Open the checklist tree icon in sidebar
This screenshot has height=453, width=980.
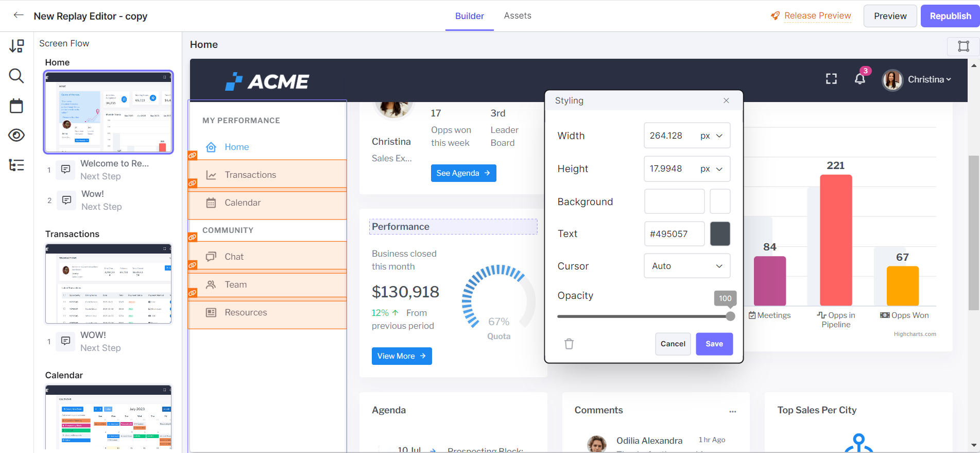[16, 165]
